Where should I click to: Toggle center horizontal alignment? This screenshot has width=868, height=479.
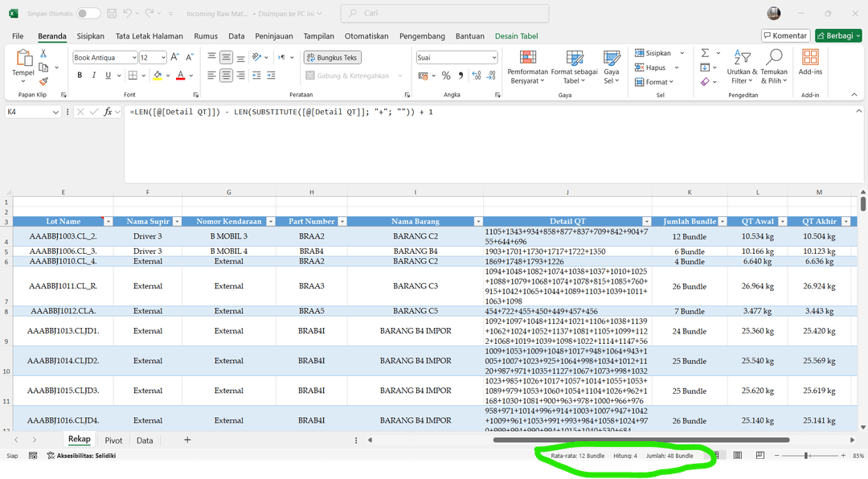click(x=227, y=76)
